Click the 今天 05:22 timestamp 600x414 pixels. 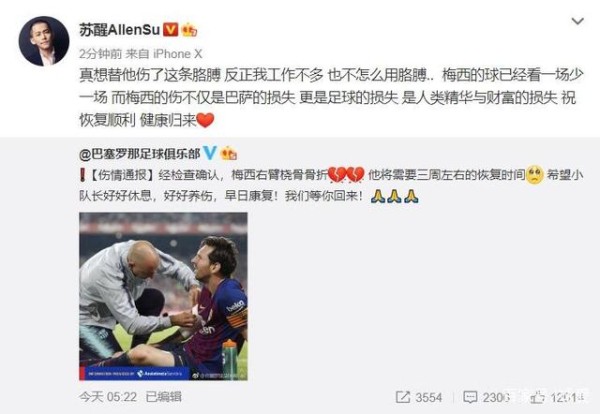tap(108, 397)
